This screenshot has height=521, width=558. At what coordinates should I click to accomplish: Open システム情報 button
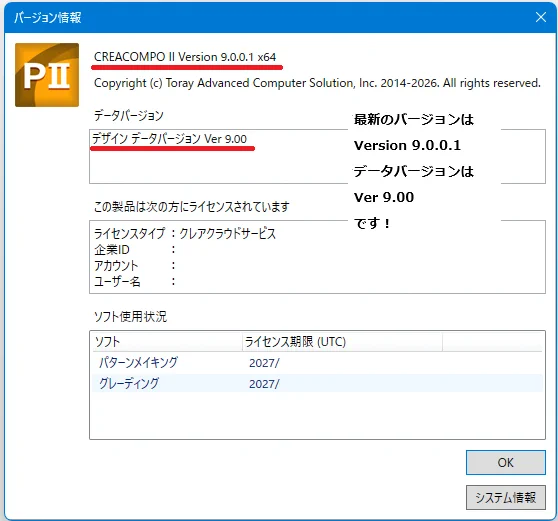tap(506, 497)
